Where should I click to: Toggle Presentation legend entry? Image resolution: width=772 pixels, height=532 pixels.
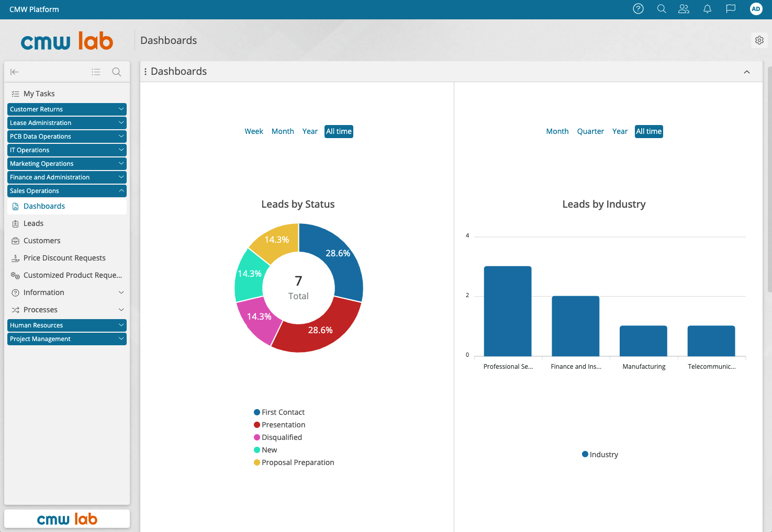[x=279, y=425]
